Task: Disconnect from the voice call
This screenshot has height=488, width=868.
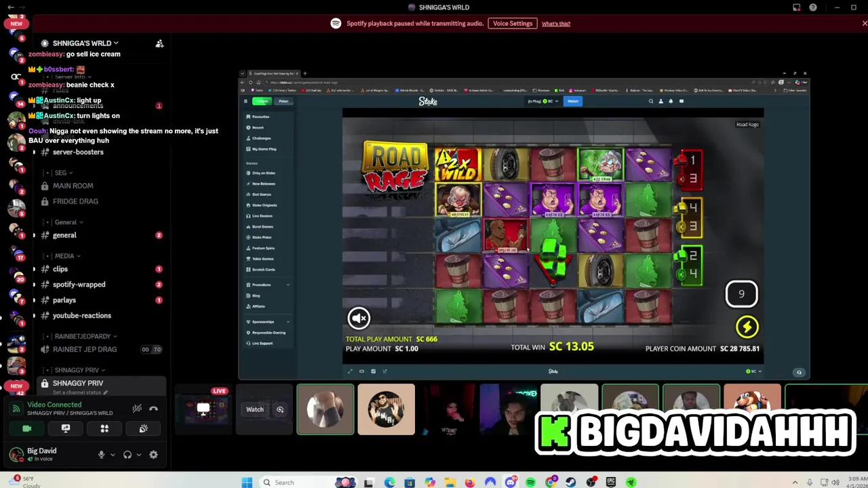Action: (153, 409)
